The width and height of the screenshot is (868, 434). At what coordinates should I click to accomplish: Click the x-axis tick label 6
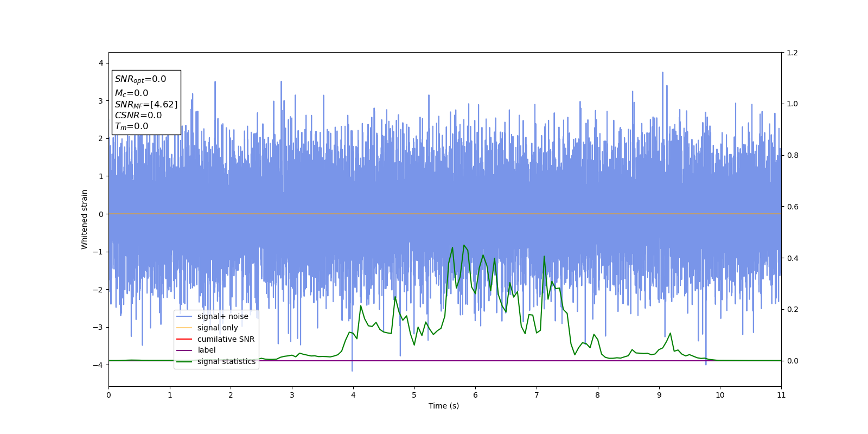475,395
